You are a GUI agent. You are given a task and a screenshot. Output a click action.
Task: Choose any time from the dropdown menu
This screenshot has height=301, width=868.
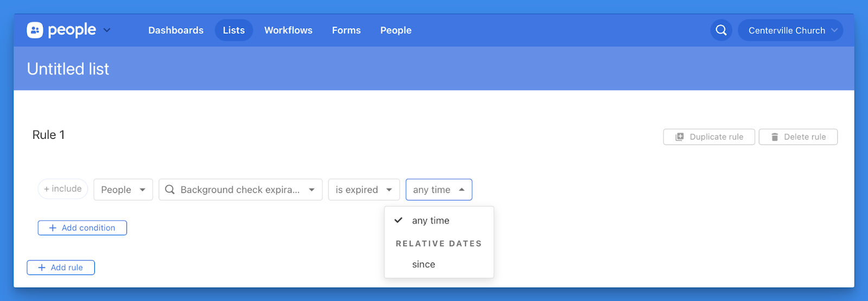[431, 221]
